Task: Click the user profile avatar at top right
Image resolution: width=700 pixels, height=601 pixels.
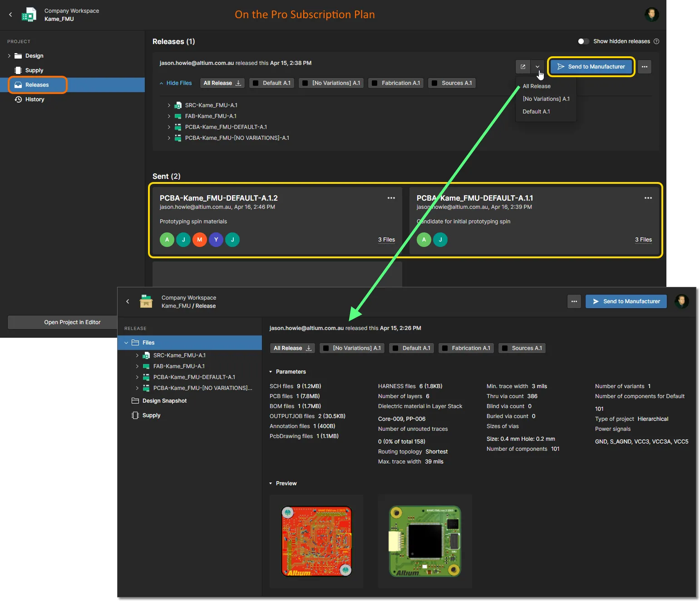Action: pyautogui.click(x=651, y=15)
